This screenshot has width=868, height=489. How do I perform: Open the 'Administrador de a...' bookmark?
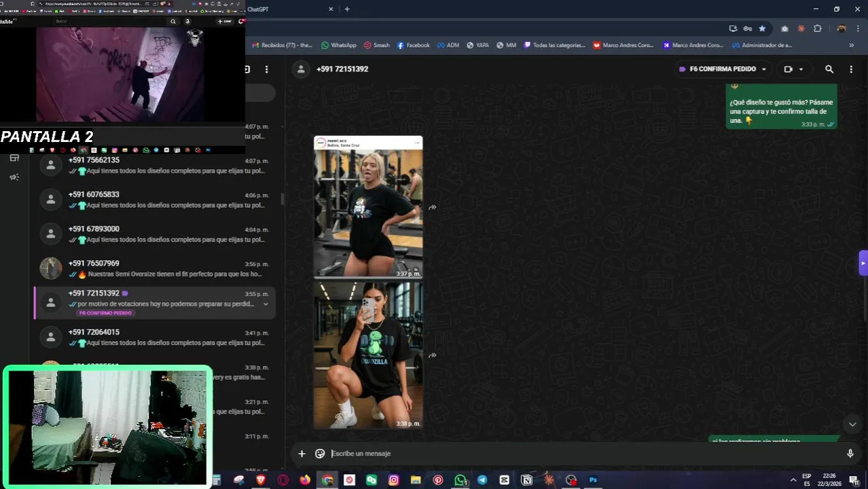pyautogui.click(x=761, y=46)
